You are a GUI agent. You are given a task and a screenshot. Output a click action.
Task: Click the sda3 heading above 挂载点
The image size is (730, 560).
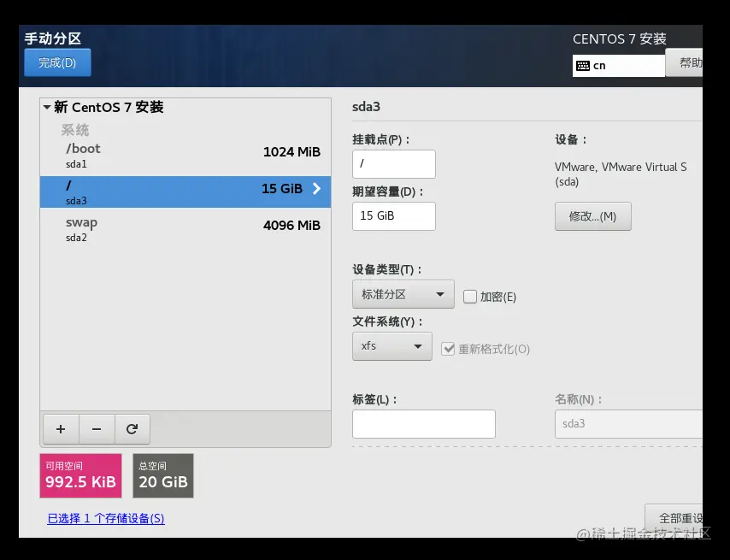pos(366,107)
